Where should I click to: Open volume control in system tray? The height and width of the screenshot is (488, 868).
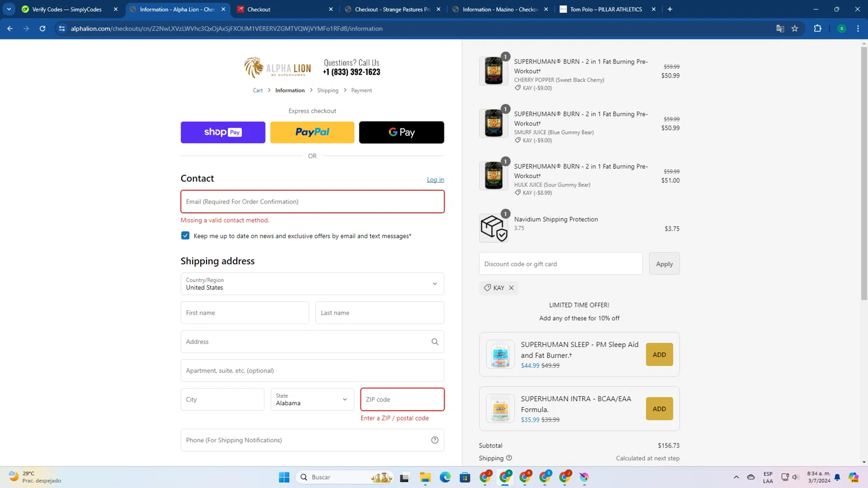pos(796,477)
